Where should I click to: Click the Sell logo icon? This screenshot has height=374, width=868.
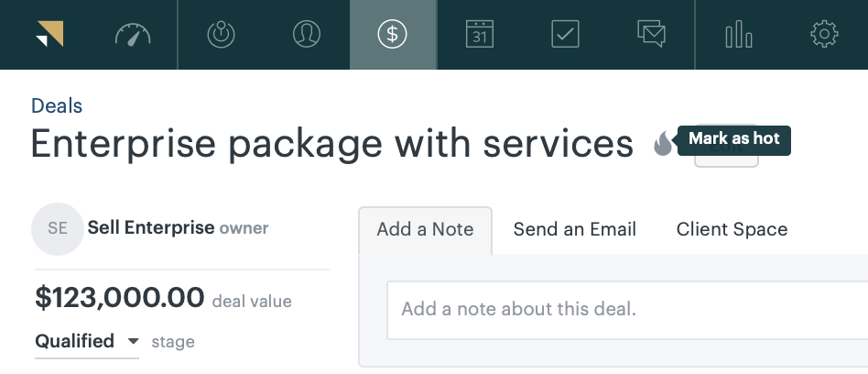(49, 34)
